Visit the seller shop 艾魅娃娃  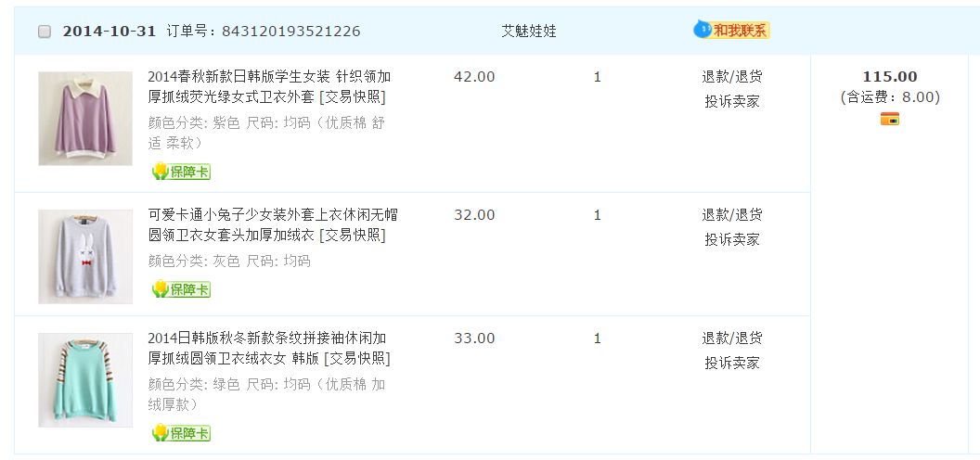point(529,31)
